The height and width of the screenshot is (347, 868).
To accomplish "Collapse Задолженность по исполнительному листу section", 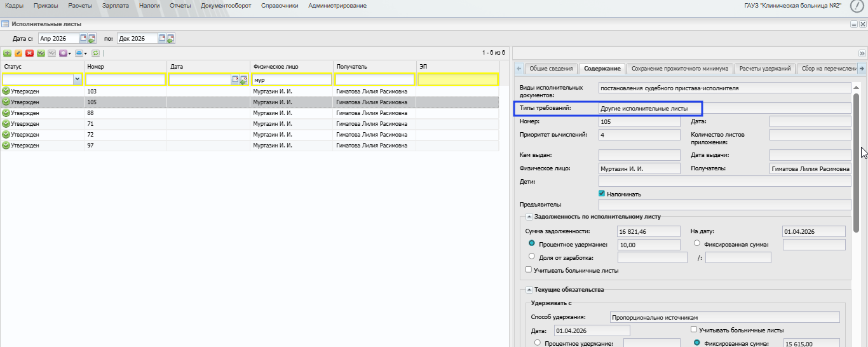I will click(529, 217).
